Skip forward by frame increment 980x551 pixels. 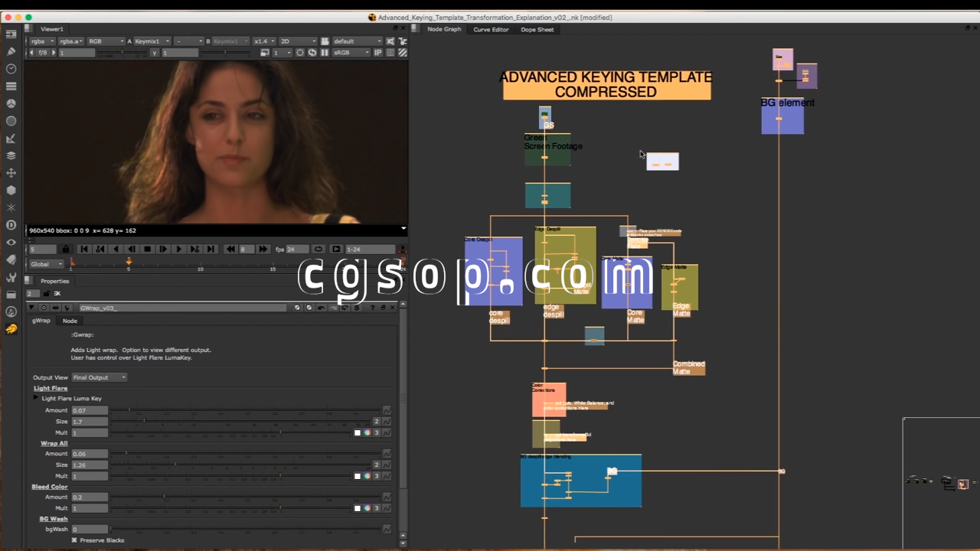click(x=263, y=249)
